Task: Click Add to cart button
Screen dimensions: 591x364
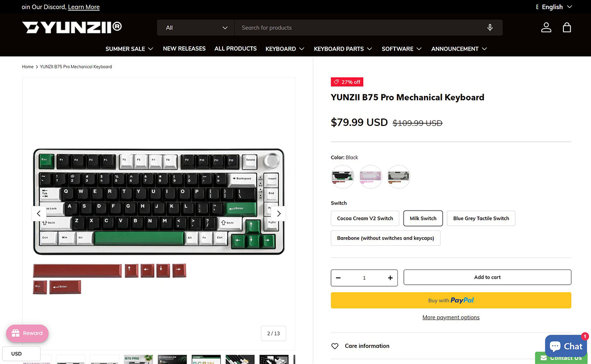Action: (488, 277)
